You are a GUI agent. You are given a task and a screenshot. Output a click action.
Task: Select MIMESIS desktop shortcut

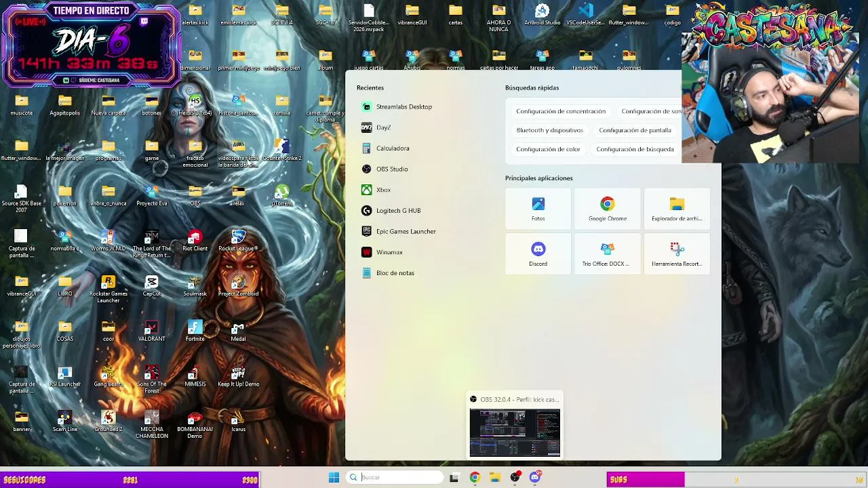point(195,376)
